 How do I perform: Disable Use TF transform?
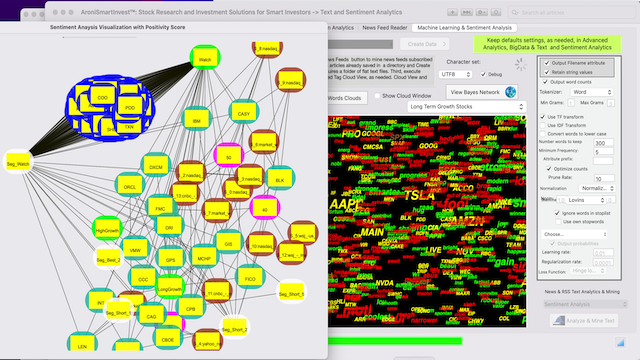click(543, 117)
